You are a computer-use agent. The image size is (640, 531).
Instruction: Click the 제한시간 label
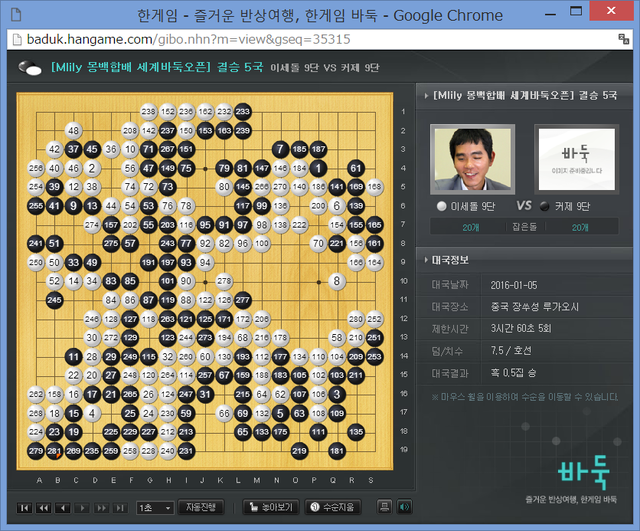[x=450, y=329]
